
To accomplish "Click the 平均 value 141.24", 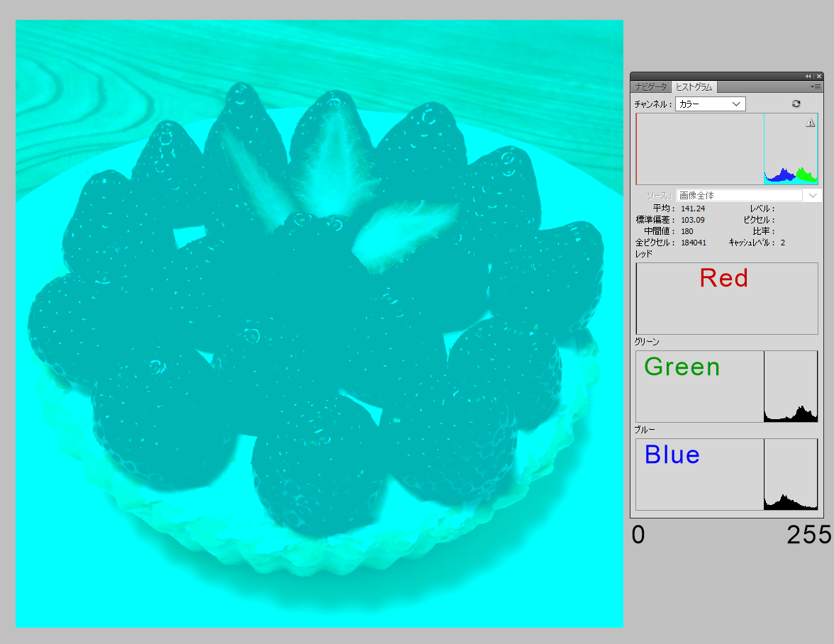I will tap(693, 209).
